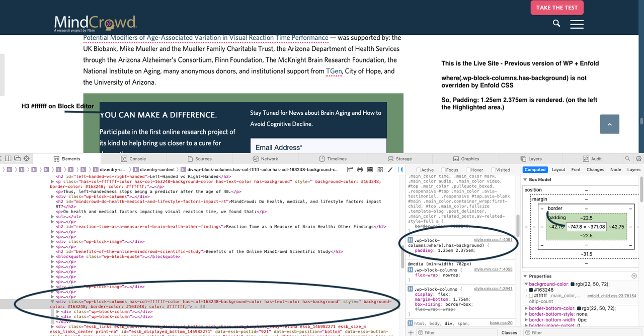644x336 pixels.
Task: Toggle the layout grid overlay icon
Action: click(380, 170)
